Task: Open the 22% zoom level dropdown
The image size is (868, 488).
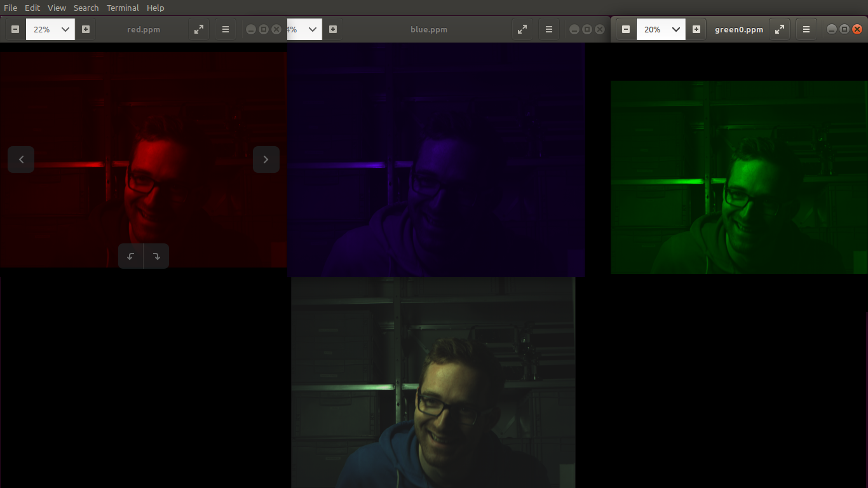Action: 50,29
